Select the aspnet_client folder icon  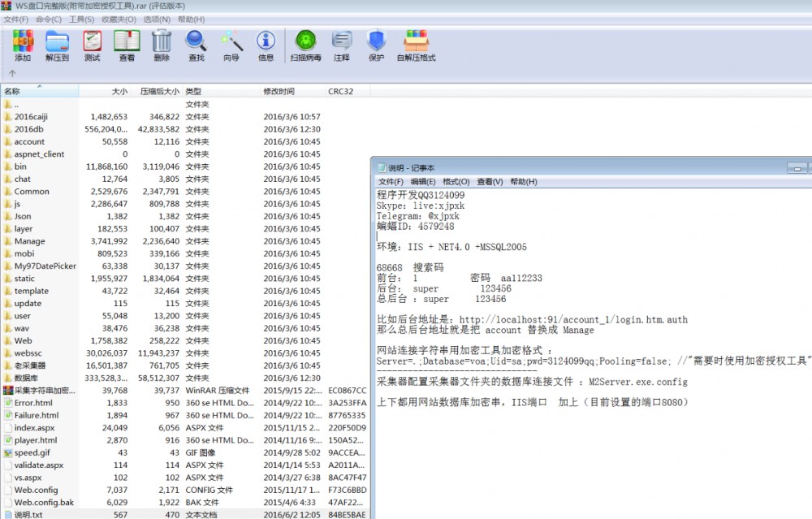pos(8,154)
